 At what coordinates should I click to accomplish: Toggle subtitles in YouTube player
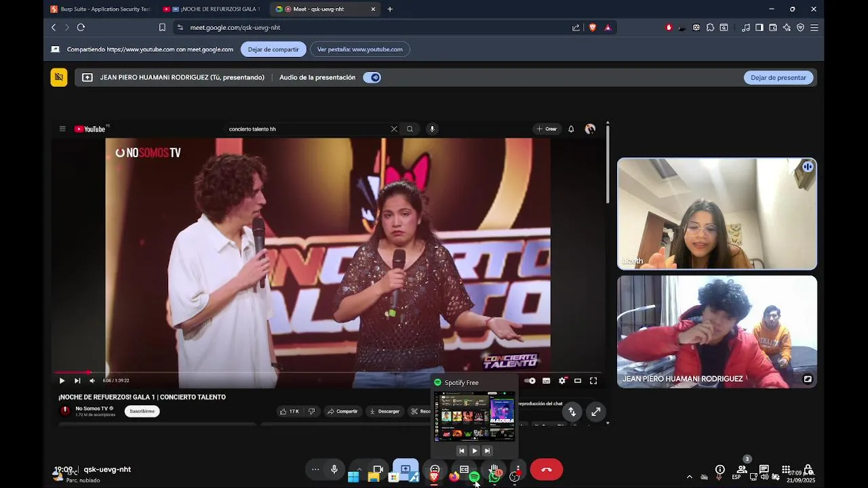click(546, 380)
